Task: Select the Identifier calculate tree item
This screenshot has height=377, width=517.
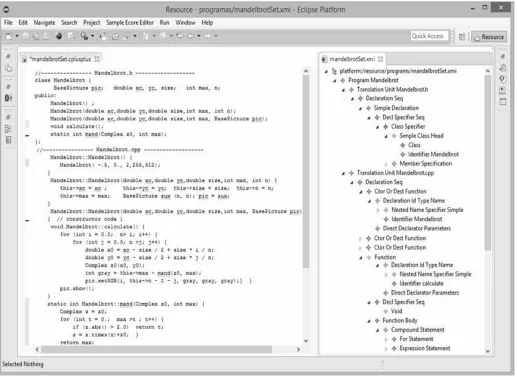Action: pos(421,284)
